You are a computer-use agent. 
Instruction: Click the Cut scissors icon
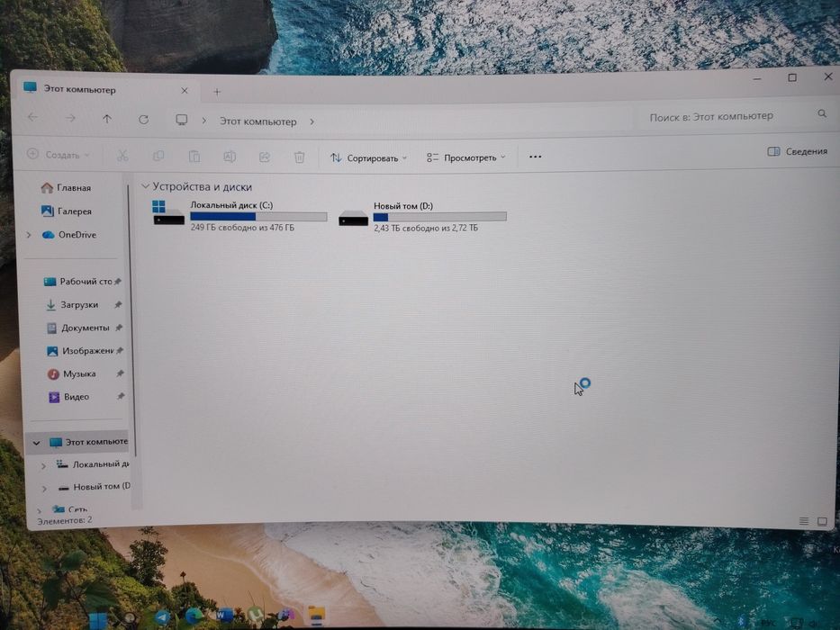click(x=122, y=156)
